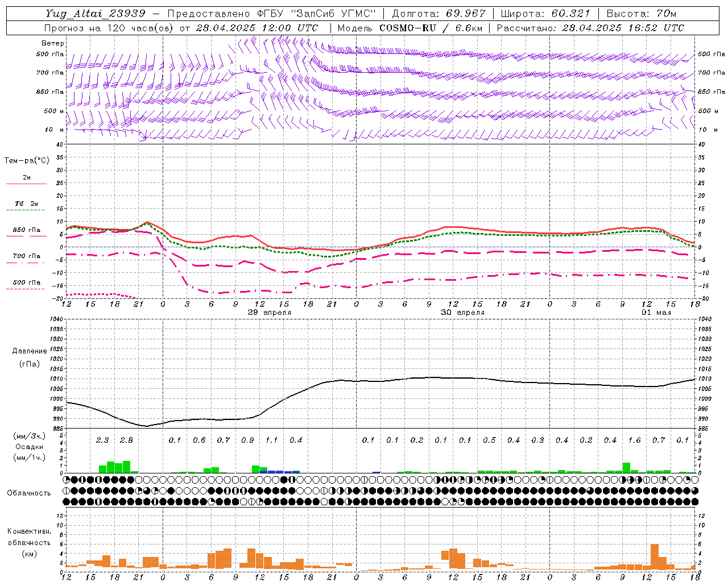Click the 3-hour precipitation value 0.6

[x=199, y=440]
